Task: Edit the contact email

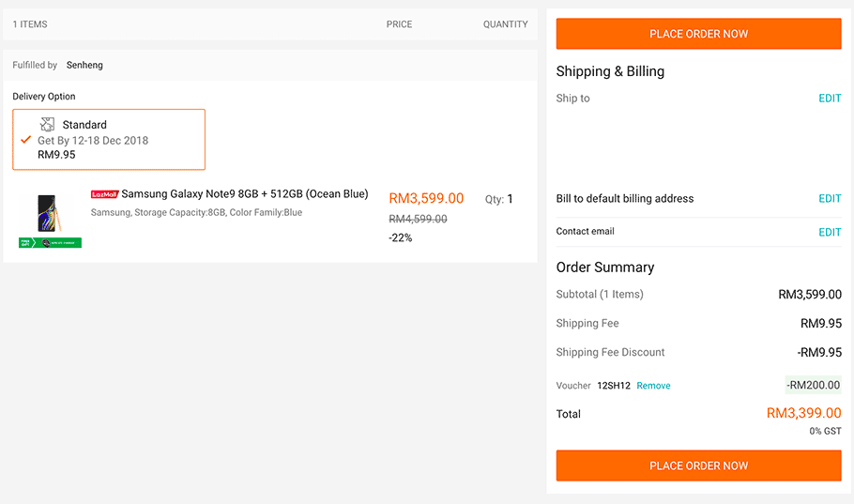Action: pyautogui.click(x=830, y=232)
